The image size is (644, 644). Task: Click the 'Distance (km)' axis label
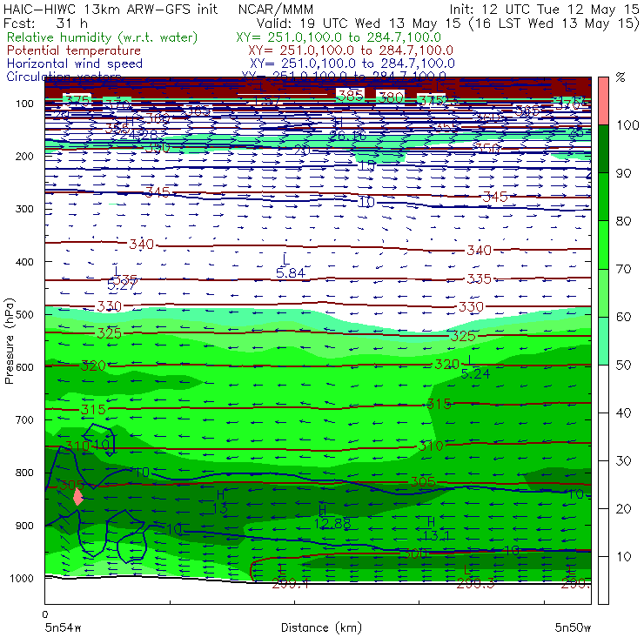coord(321,628)
